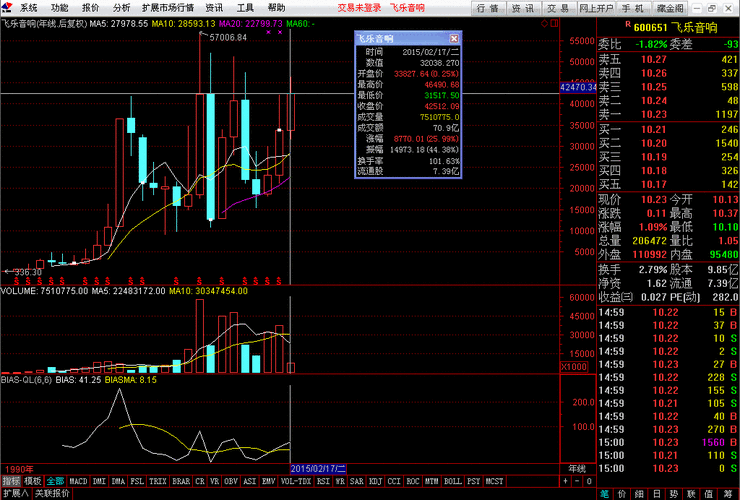Switch to the WR indicator

click(x=340, y=481)
